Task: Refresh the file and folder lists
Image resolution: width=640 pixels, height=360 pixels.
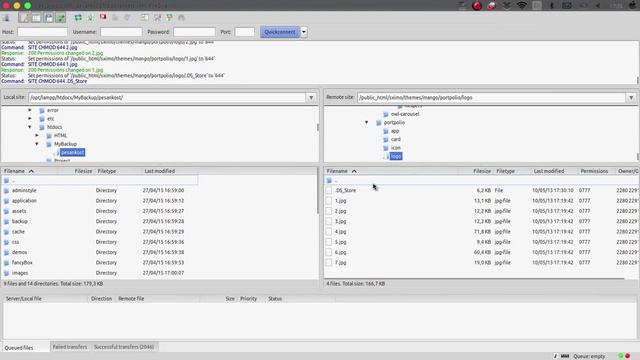Action: [78, 18]
